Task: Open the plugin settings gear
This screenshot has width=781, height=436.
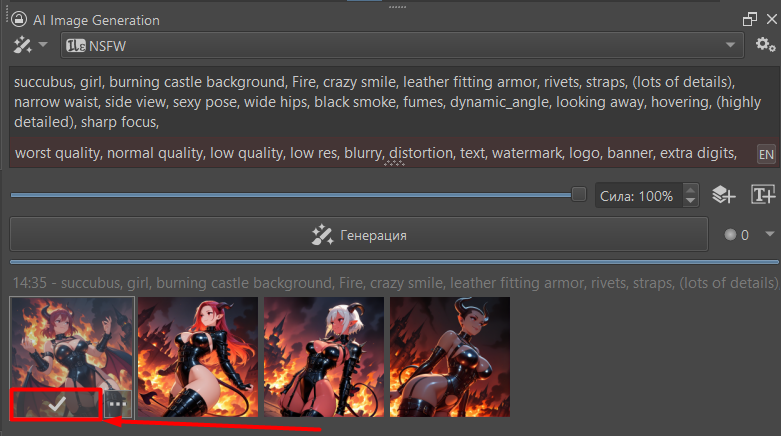Action: point(765,45)
